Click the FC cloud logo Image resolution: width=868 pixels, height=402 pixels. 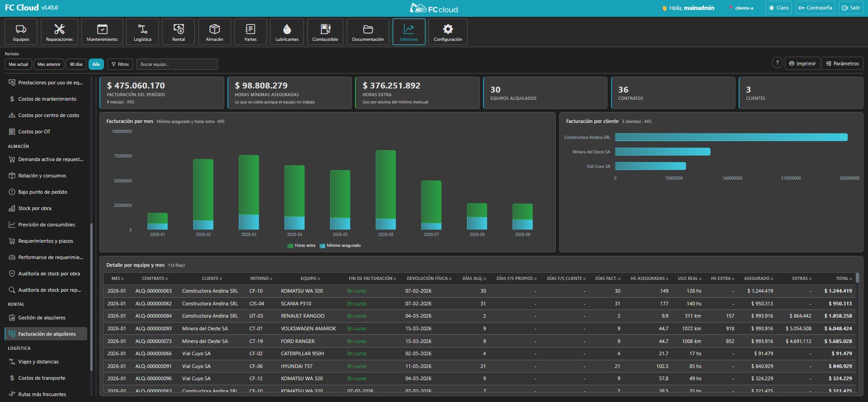pos(434,8)
